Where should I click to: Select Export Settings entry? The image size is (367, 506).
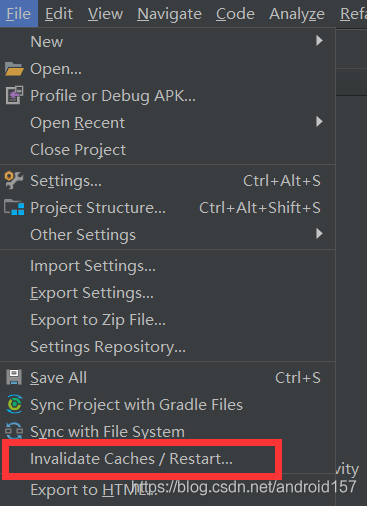click(92, 293)
